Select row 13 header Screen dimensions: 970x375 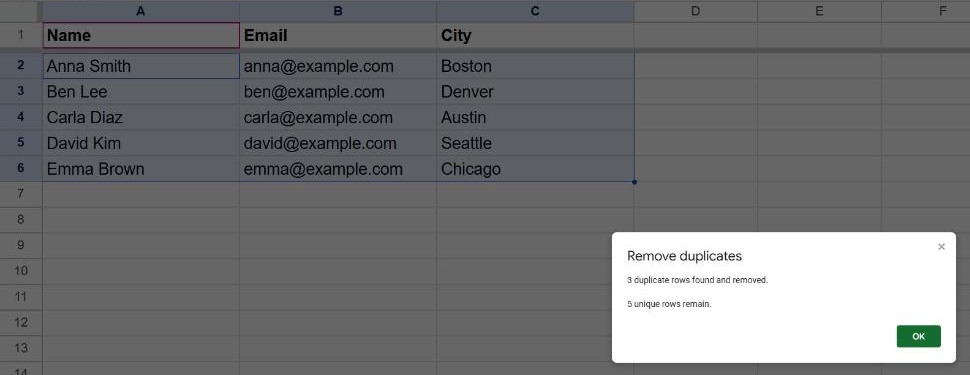(21, 349)
